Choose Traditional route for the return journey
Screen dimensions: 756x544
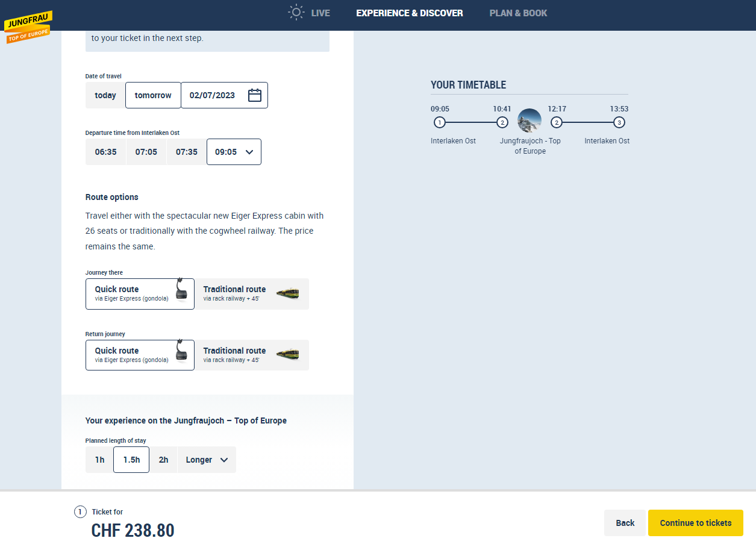[252, 355]
